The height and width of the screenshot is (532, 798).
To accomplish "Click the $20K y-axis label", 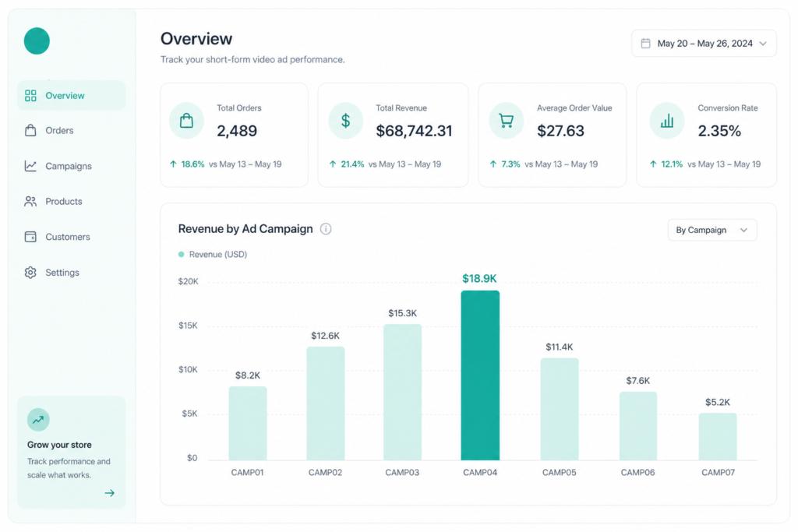I will point(189,282).
